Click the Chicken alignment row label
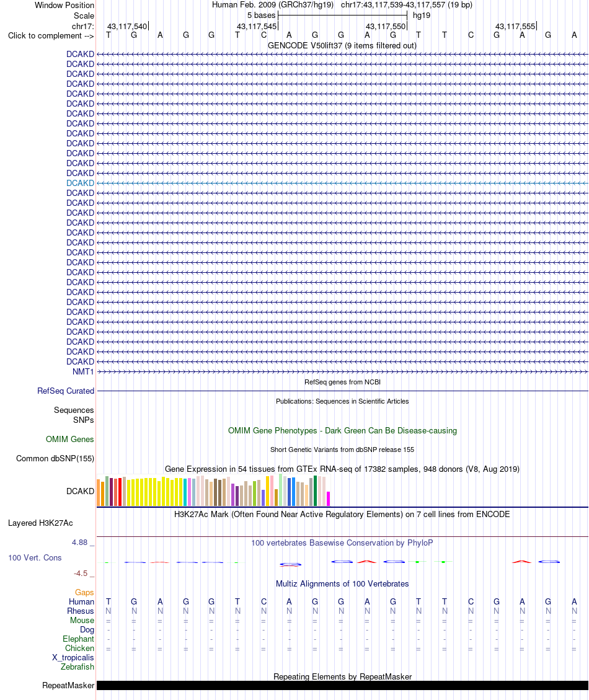589x700 pixels. pos(79,648)
